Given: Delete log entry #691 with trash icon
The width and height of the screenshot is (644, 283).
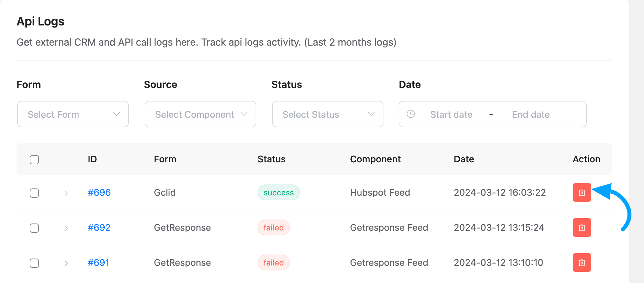Looking at the screenshot, I should [582, 263].
